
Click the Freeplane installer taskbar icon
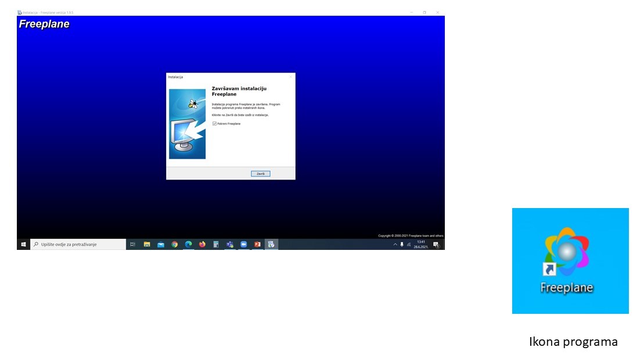[271, 244]
